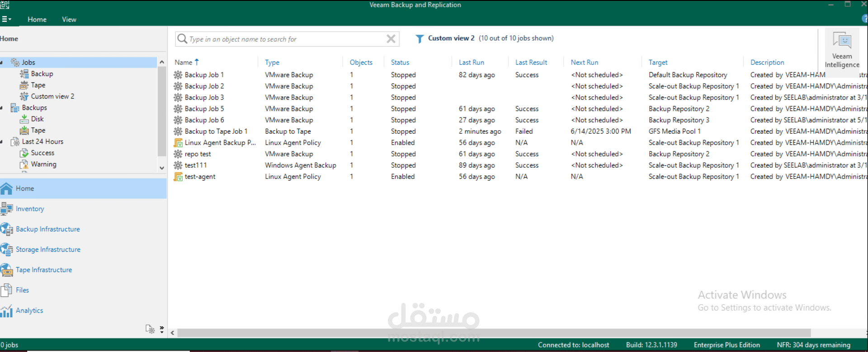868x352 pixels.
Task: Click the test-agent policy icon
Action: click(178, 177)
